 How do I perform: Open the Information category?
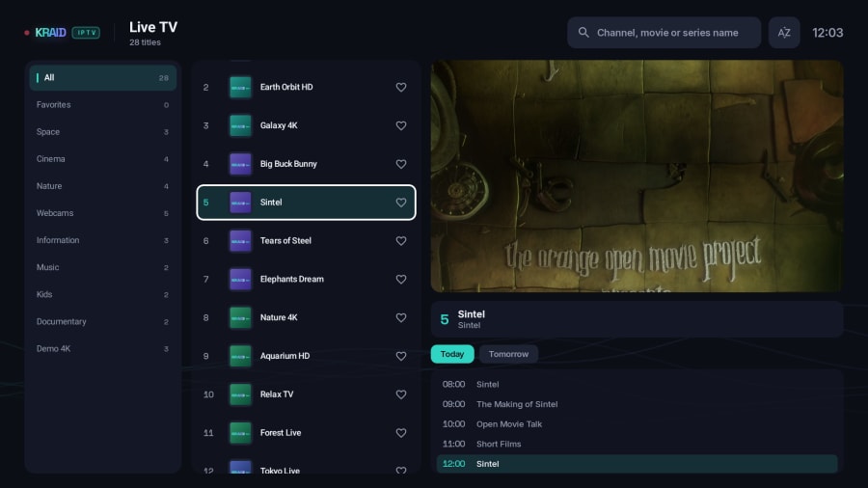(x=103, y=240)
